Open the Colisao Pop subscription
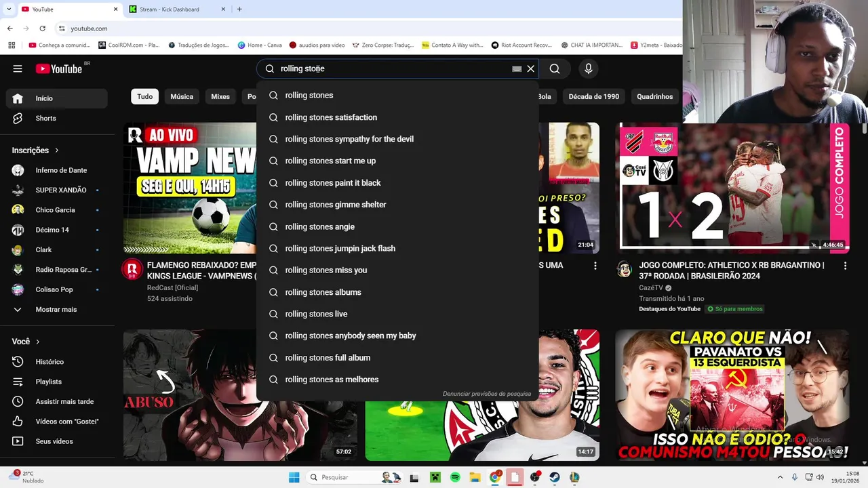Image resolution: width=868 pixels, height=488 pixels. click(x=57, y=289)
